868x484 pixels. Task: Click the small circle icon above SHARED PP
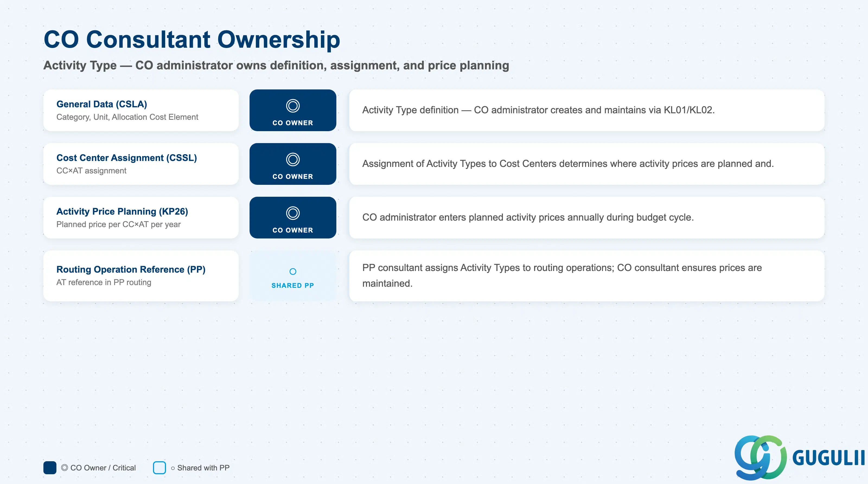293,271
